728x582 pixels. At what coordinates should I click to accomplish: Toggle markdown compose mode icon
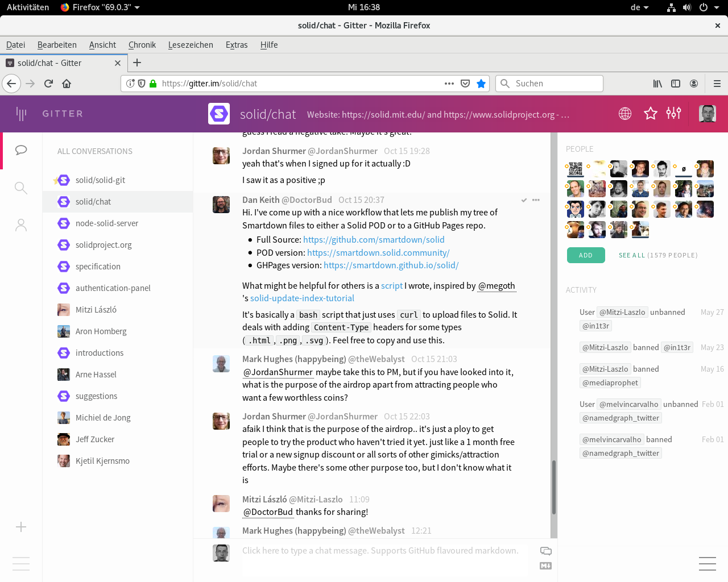coord(545,566)
